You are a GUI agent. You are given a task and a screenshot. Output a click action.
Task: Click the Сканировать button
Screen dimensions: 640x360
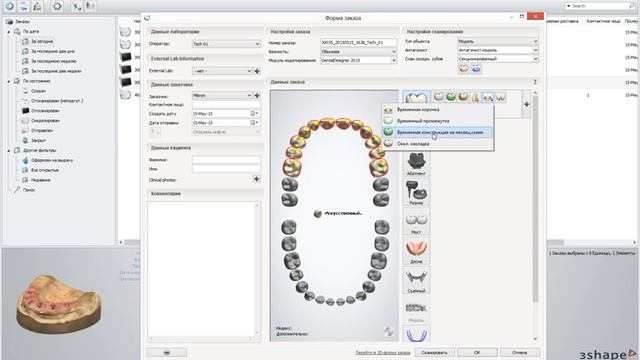(435, 352)
